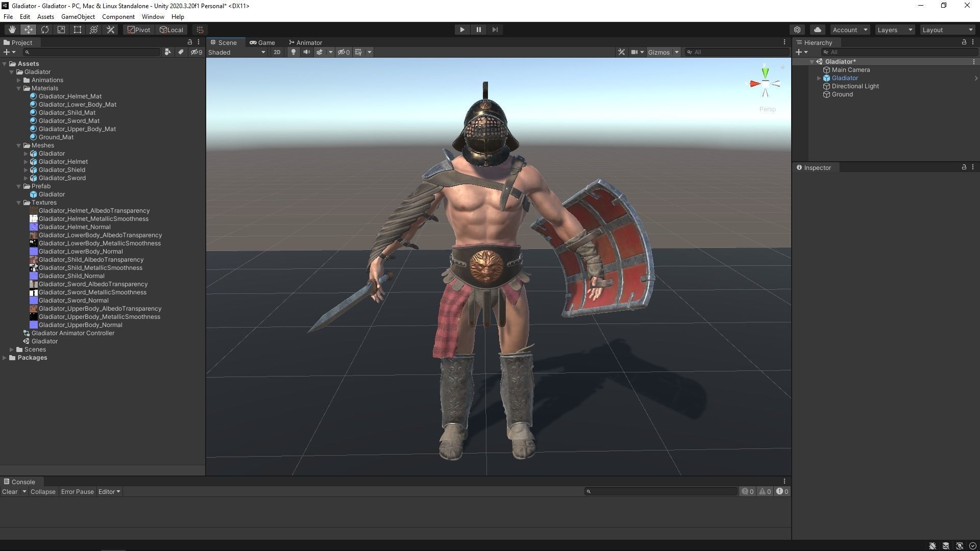
Task: Toggle hidden packages visibility count
Action: 197,52
